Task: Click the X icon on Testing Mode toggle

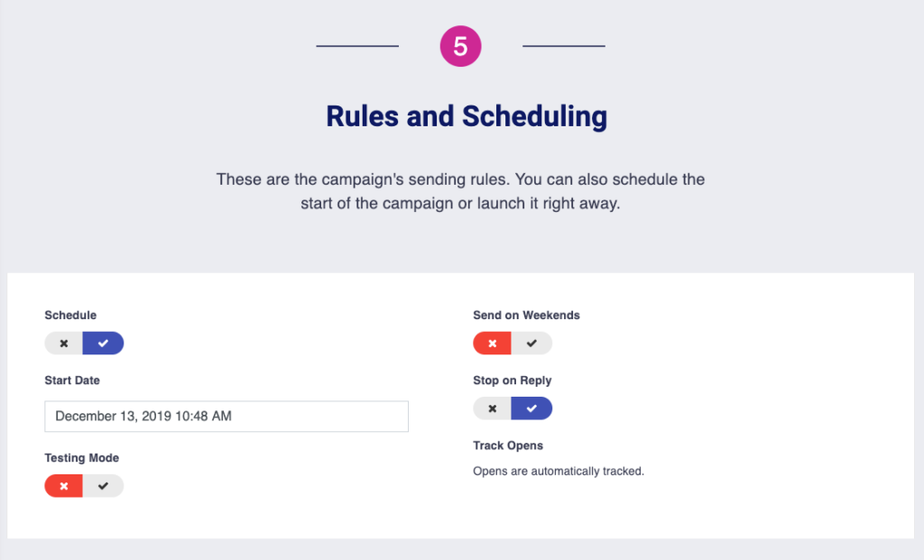Action: click(x=63, y=485)
